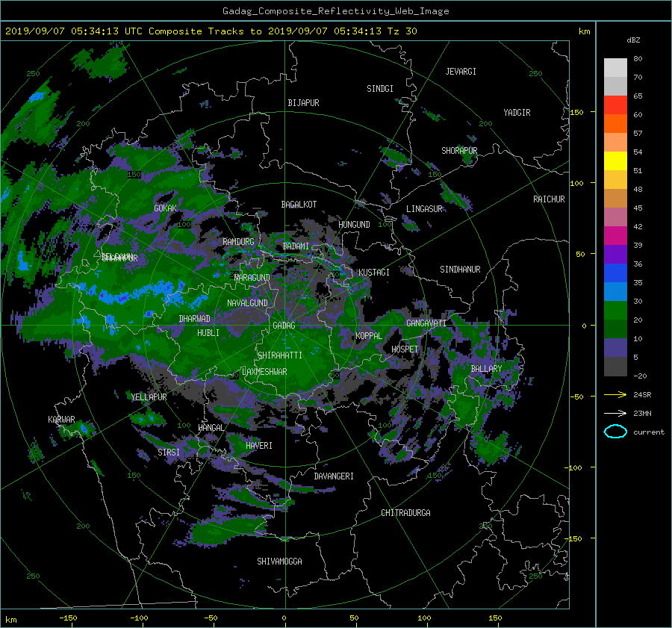Click the CHITRADURGA city label
The height and width of the screenshot is (628, 672).
tap(406, 513)
